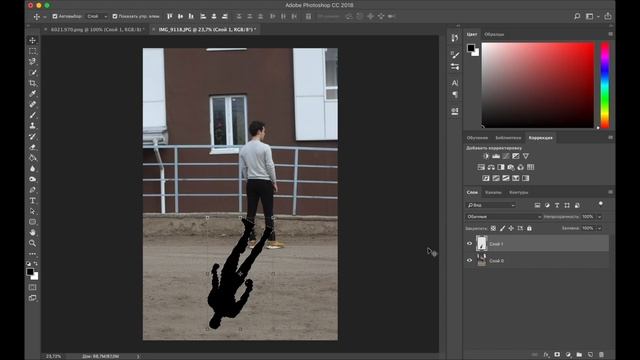Viewport: 640px width, 360px height.
Task: Open the Adjustments panel options menu
Action: click(610, 138)
